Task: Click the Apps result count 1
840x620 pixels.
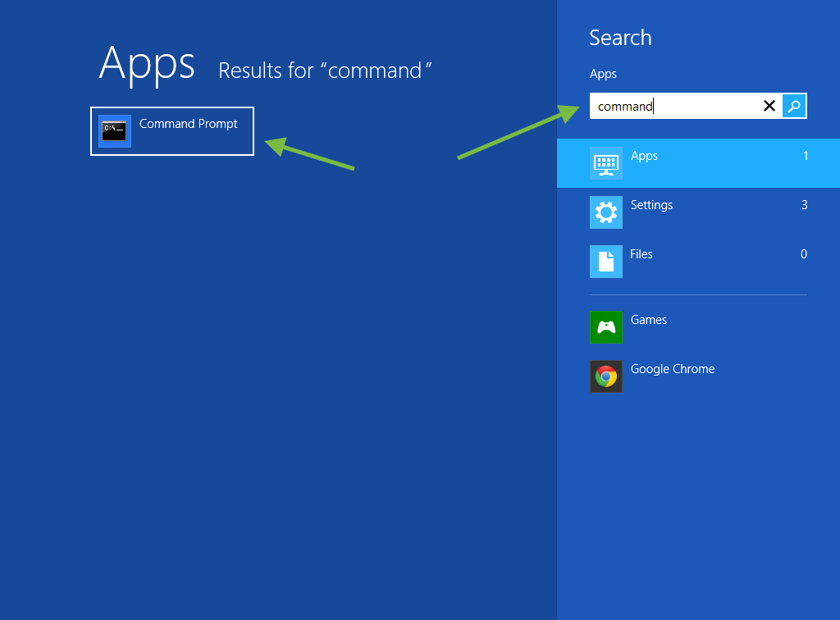Action: tap(806, 156)
